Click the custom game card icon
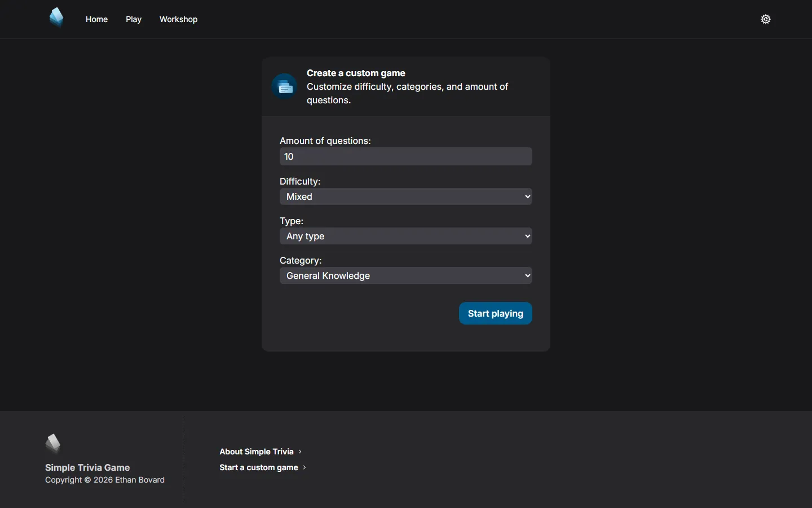Viewport: 812px width, 508px height. (284, 86)
